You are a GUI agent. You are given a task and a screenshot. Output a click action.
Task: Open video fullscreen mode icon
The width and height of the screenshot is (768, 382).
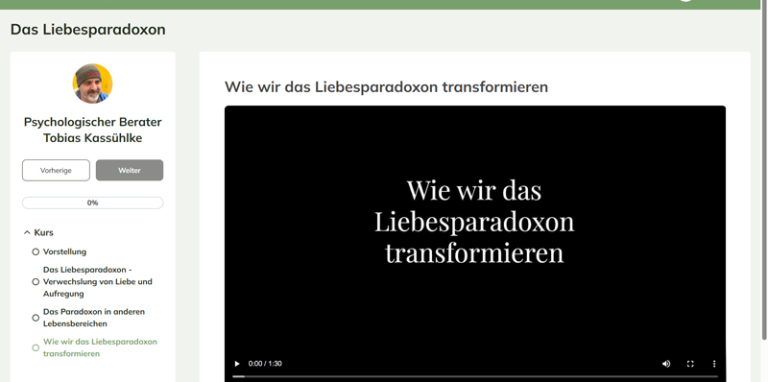[x=690, y=364]
